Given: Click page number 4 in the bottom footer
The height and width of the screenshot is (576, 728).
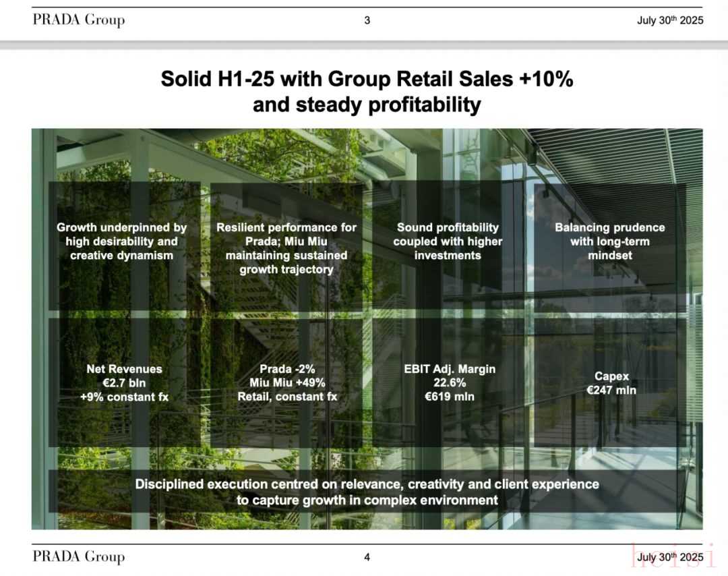Looking at the screenshot, I should 367,557.
